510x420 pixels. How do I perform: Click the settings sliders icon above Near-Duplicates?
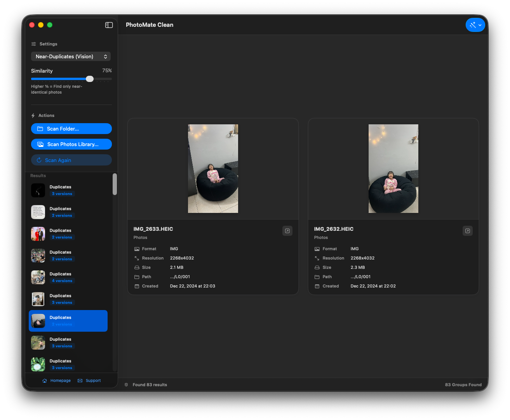click(33, 44)
